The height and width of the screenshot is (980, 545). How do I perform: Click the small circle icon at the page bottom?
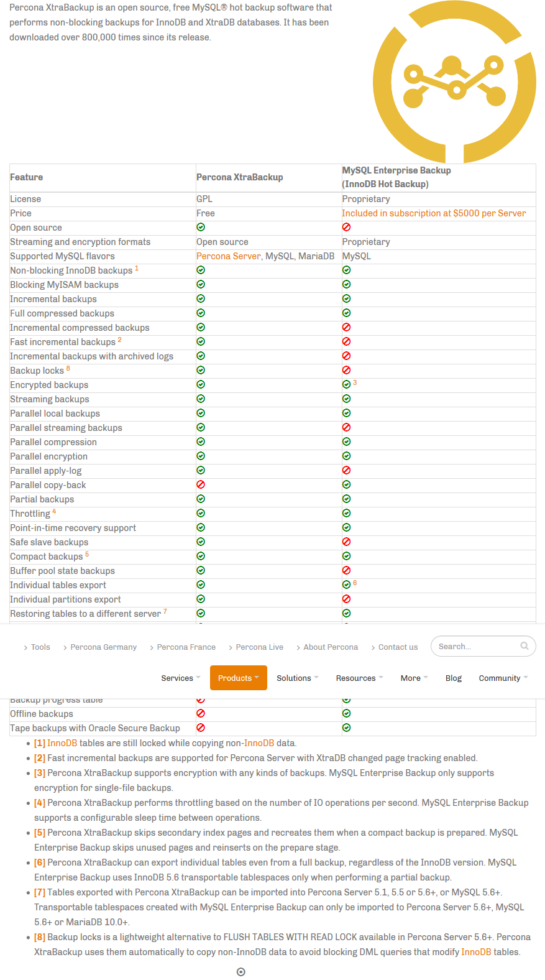click(x=241, y=972)
